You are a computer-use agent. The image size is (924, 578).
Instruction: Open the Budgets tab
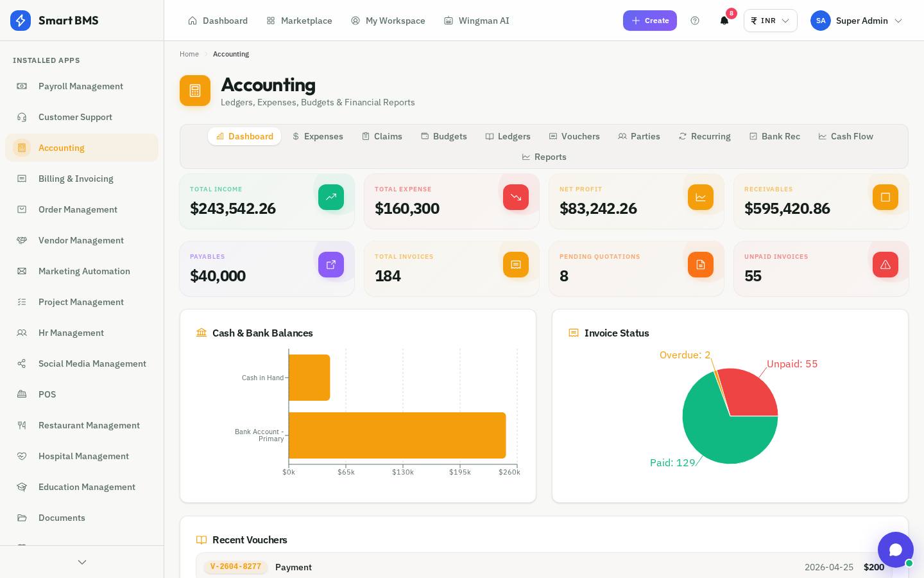[x=444, y=136]
